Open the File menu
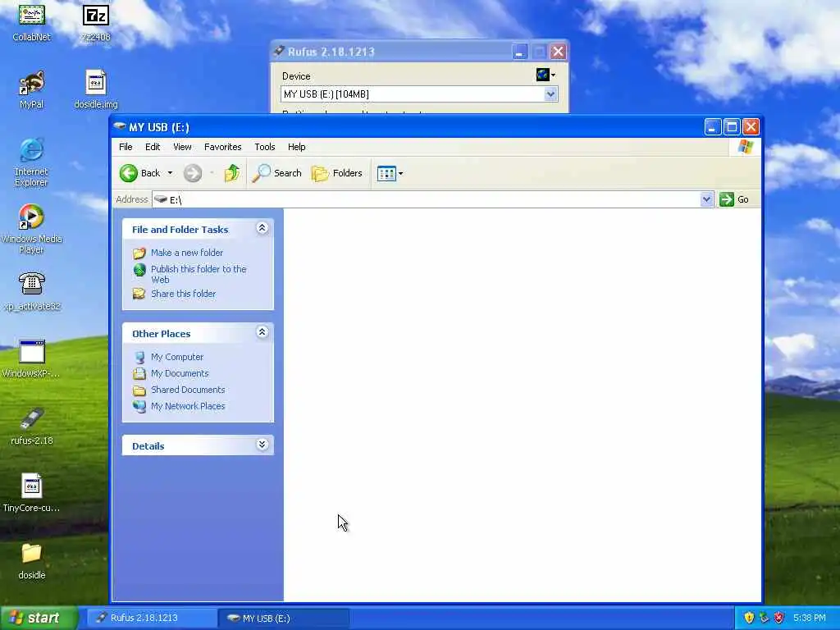 126,147
